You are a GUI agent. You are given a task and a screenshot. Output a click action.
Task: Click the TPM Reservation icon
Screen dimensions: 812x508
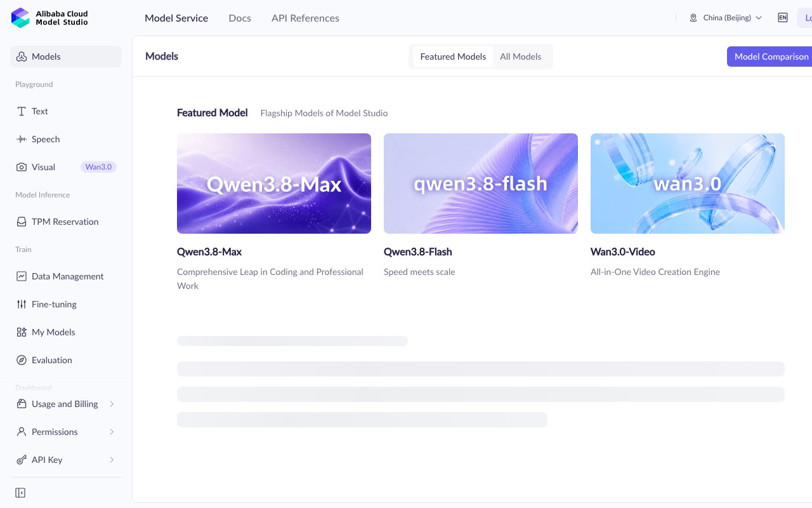22,222
